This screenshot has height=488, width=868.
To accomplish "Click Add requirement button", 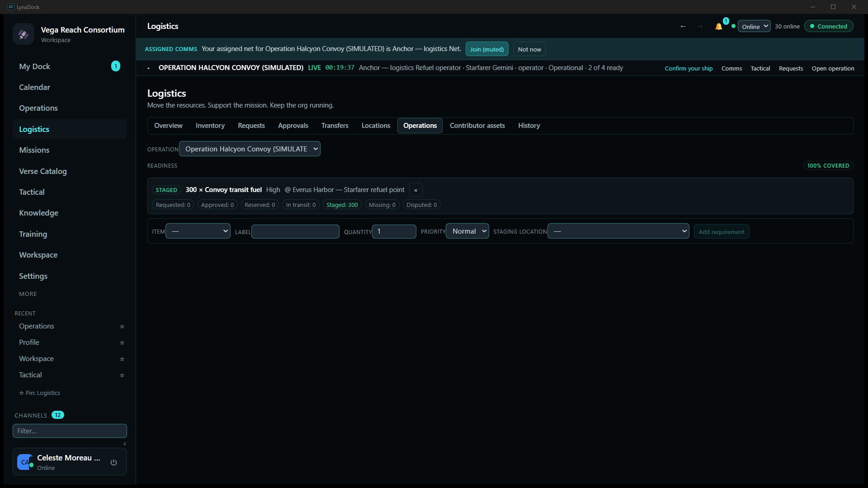I will (722, 232).
